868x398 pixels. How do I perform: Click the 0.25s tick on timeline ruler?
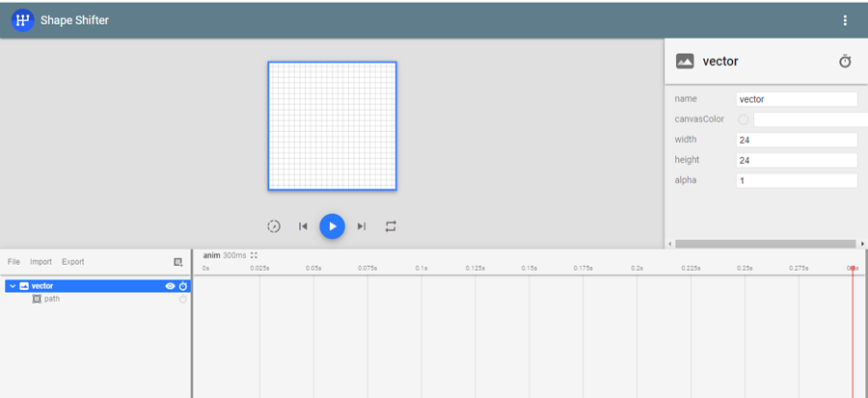(745, 268)
